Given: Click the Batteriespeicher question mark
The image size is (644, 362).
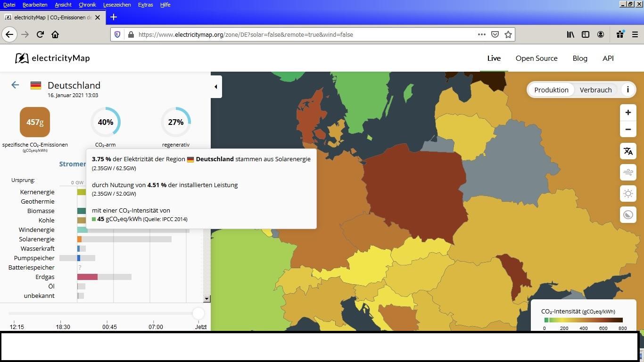Looking at the screenshot, I should 80,267.
